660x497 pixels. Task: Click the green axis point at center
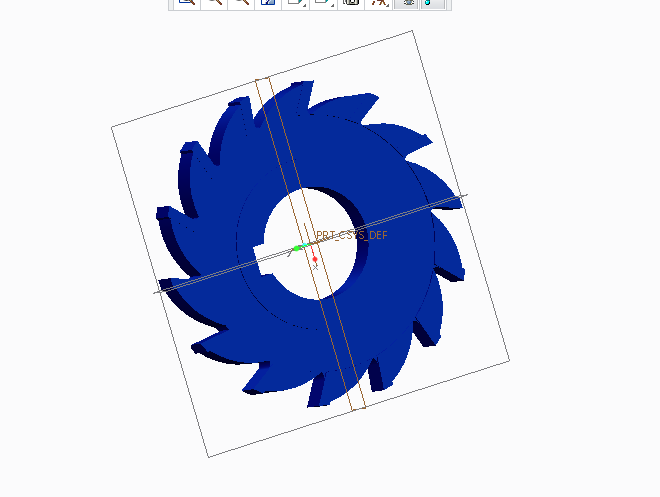pos(298,247)
